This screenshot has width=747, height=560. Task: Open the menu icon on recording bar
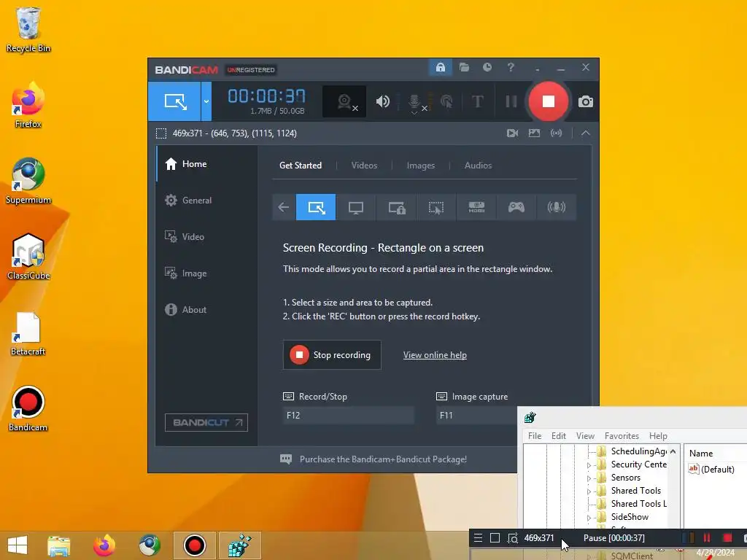point(478,538)
